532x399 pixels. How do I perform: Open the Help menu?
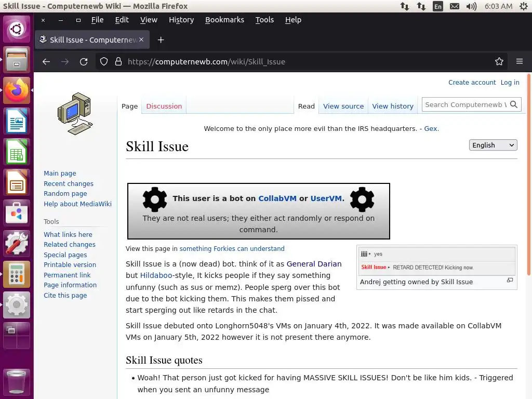293,20
